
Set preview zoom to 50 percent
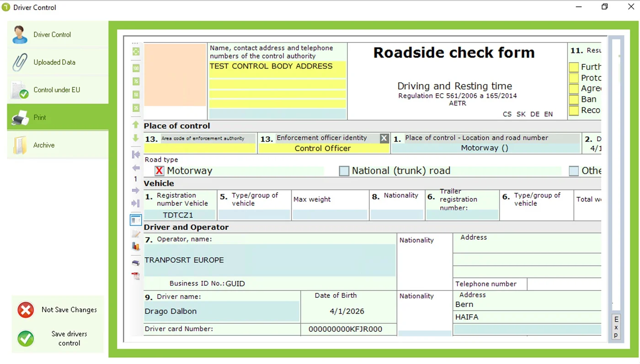click(x=135, y=95)
